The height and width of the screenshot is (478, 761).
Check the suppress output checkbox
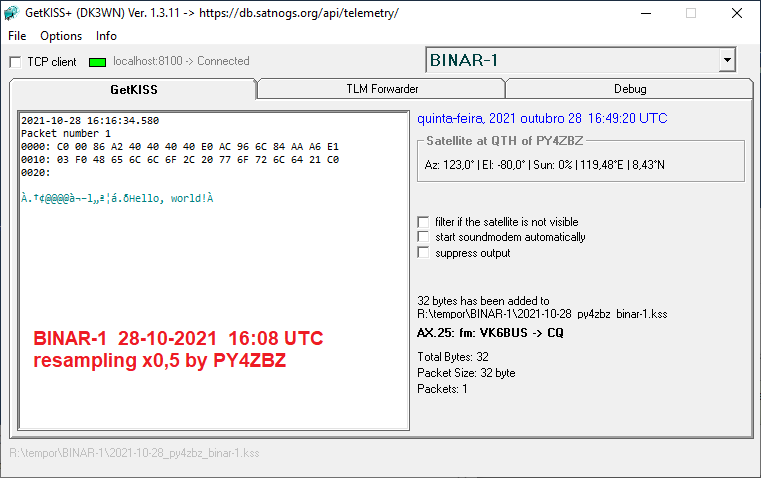pyautogui.click(x=423, y=253)
